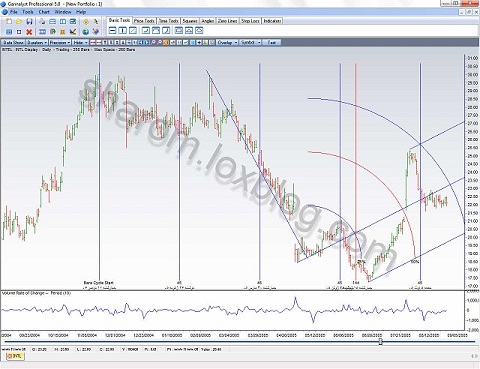Screen dimensions: 480x369
Task: Open the Window menu
Action: [x=63, y=12]
